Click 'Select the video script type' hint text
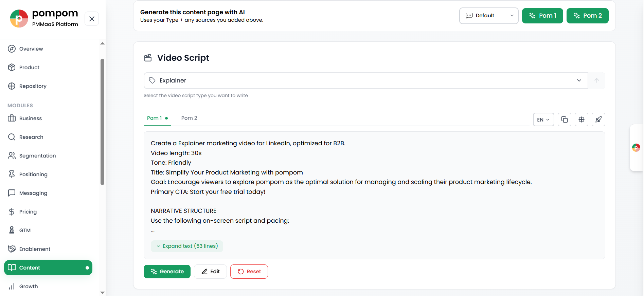 pos(196,95)
